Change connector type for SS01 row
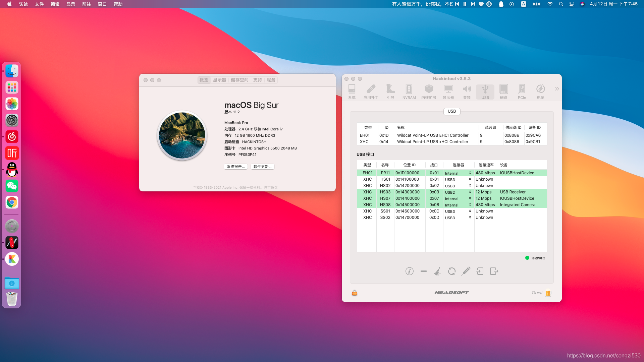Viewport: 644px width, 362px height. pos(458,211)
